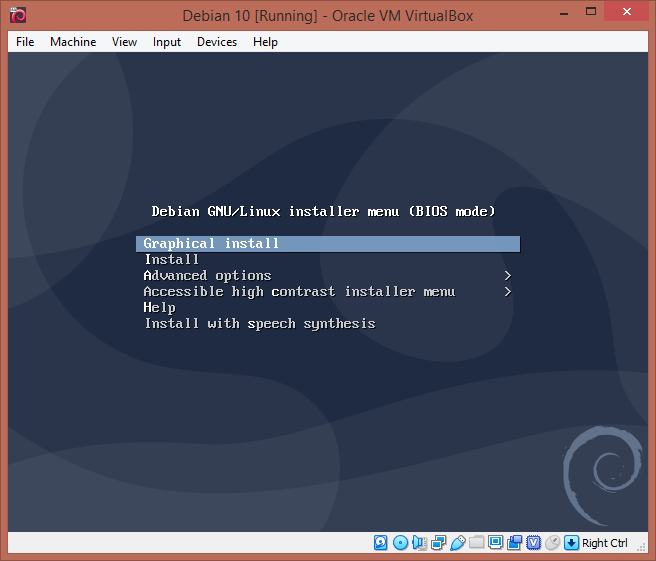Click optical disk indicator icon
Screen dimensions: 656x561
(x=400, y=543)
